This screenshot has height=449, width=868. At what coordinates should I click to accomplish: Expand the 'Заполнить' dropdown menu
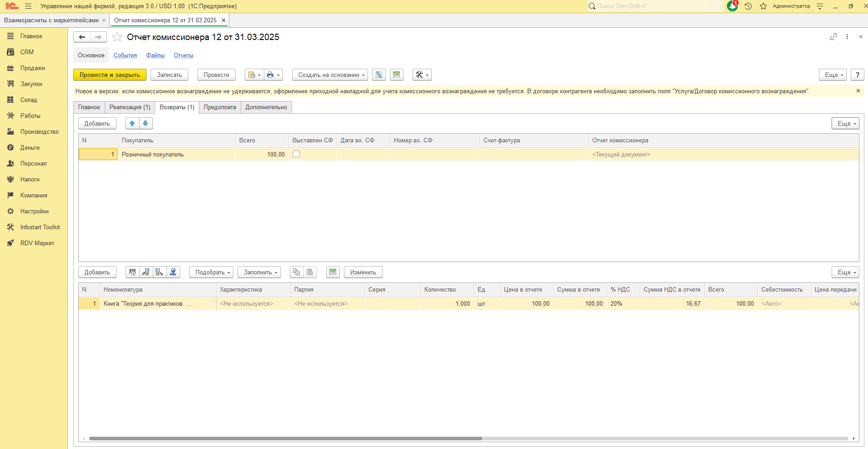pos(259,272)
